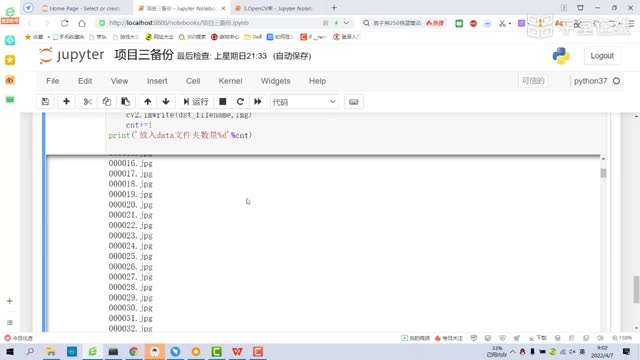
Task: Open the Edit menu
Action: [85, 81]
